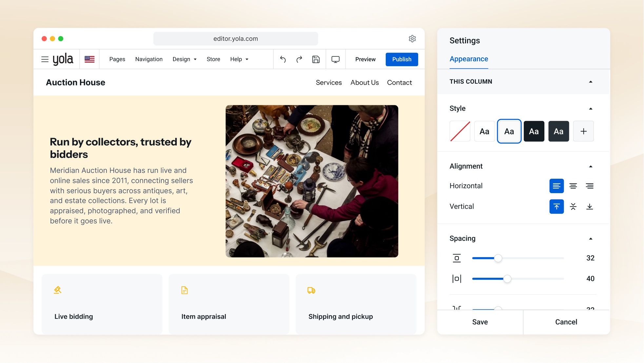Click the blue Publish button
This screenshot has width=644, height=363.
coord(402,59)
